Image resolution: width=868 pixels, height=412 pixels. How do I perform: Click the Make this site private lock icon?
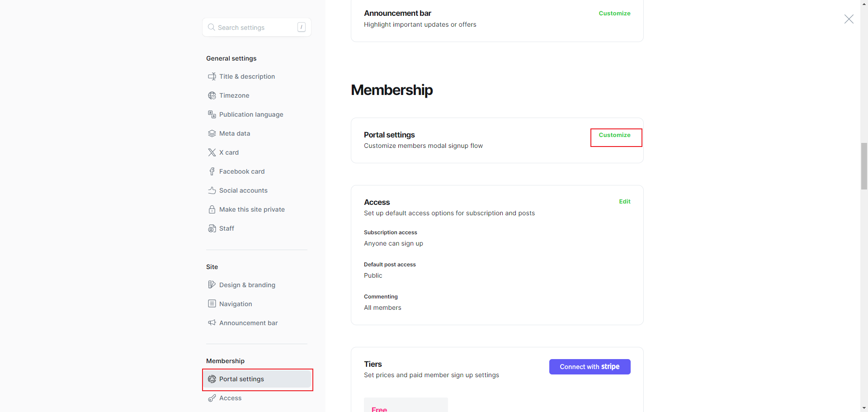point(212,209)
